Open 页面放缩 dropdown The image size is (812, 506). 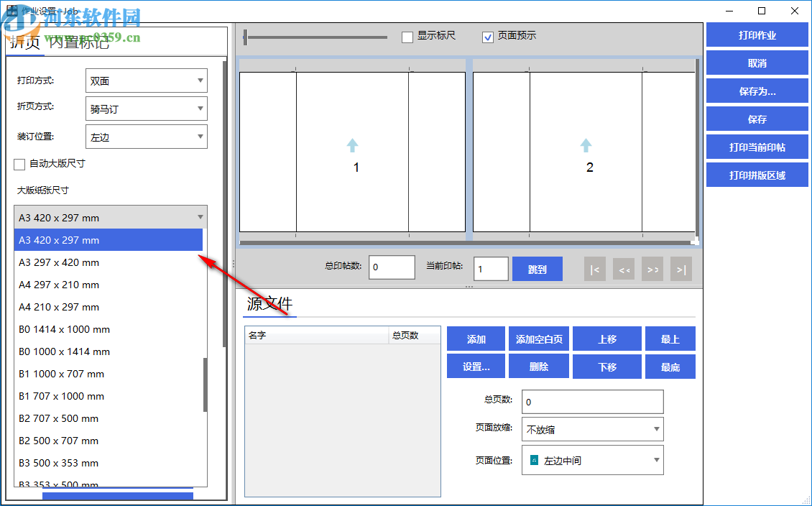[x=592, y=429]
